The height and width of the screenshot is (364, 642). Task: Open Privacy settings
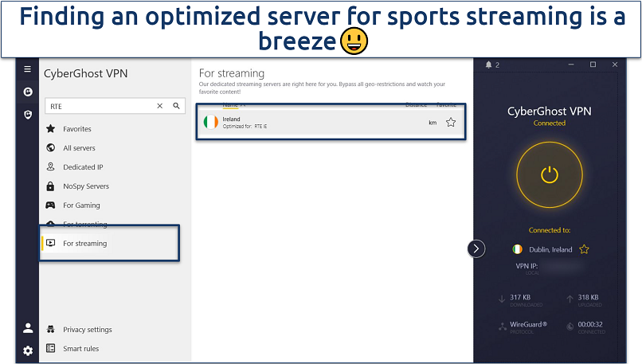(87, 330)
